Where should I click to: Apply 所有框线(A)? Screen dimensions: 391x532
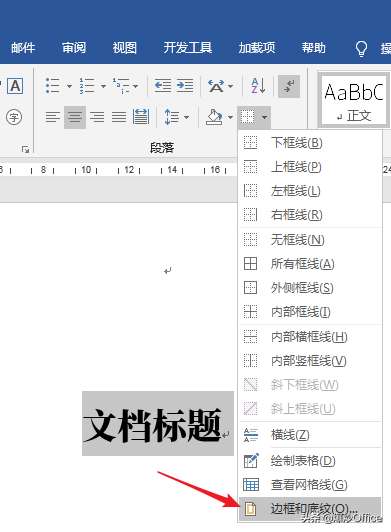[310, 264]
